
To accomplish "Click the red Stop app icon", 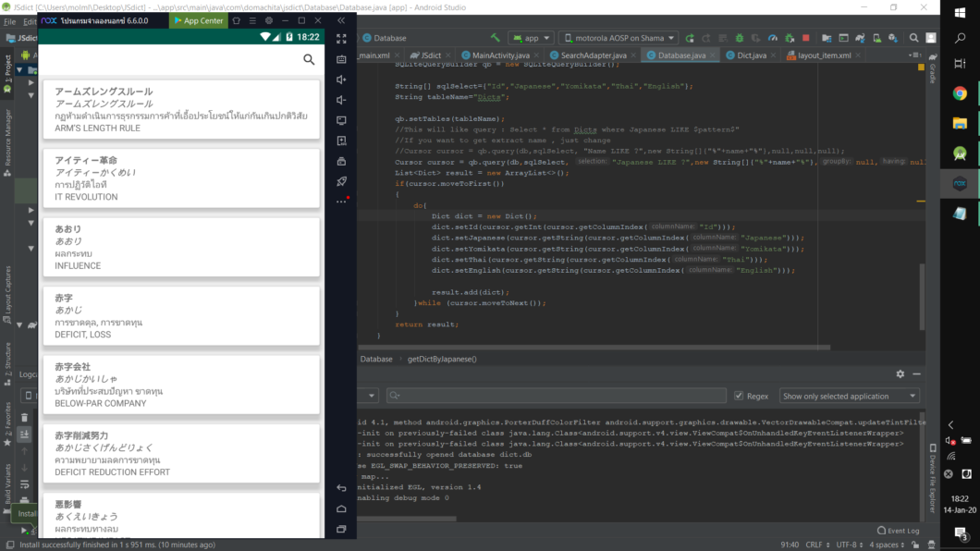I will pos(806,38).
